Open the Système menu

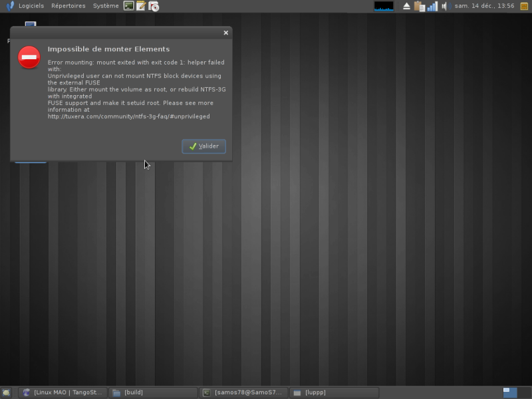click(x=106, y=6)
